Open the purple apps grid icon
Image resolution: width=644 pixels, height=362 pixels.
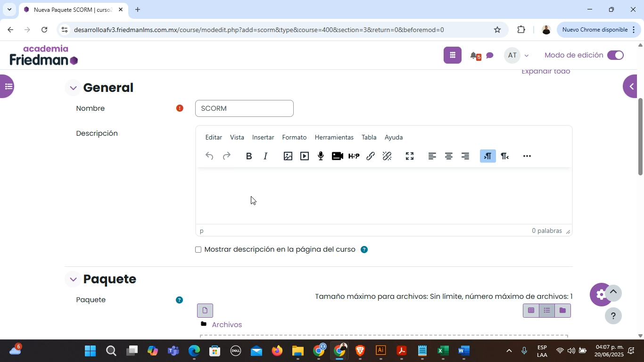coord(453,55)
